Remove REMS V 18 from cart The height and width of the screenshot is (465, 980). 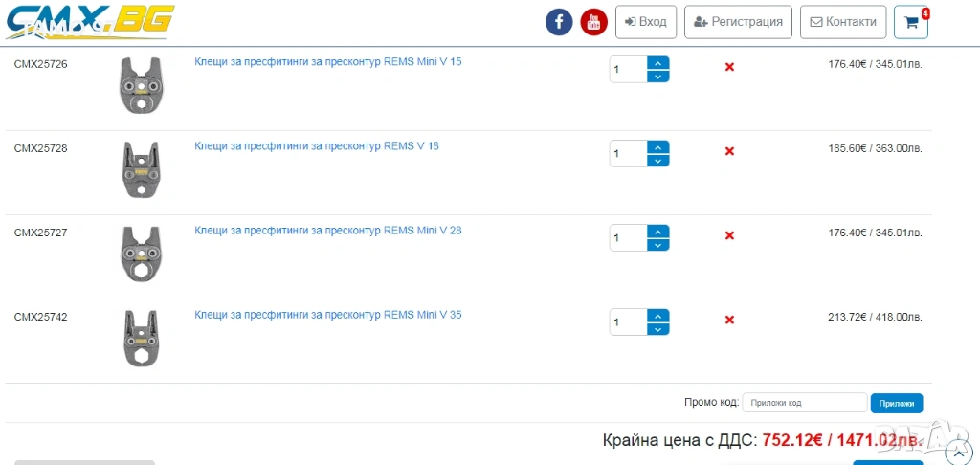[729, 151]
